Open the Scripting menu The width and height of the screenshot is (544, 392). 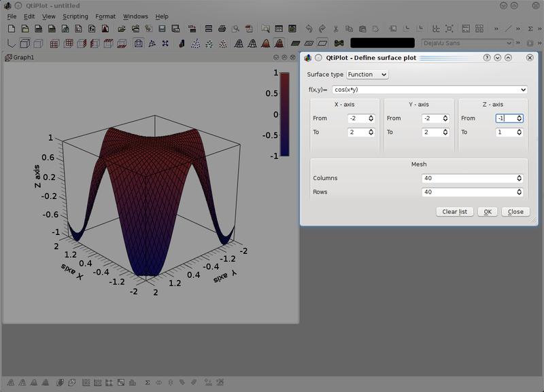75,16
